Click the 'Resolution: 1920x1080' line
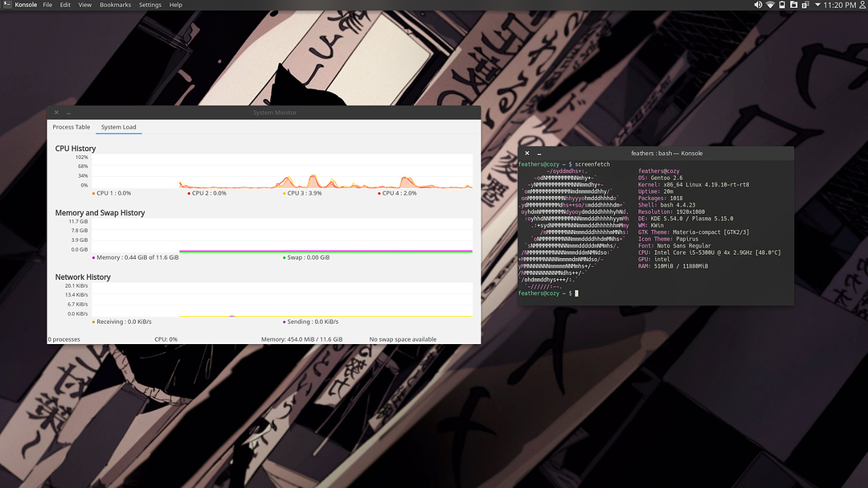868x488 pixels. tap(671, 211)
